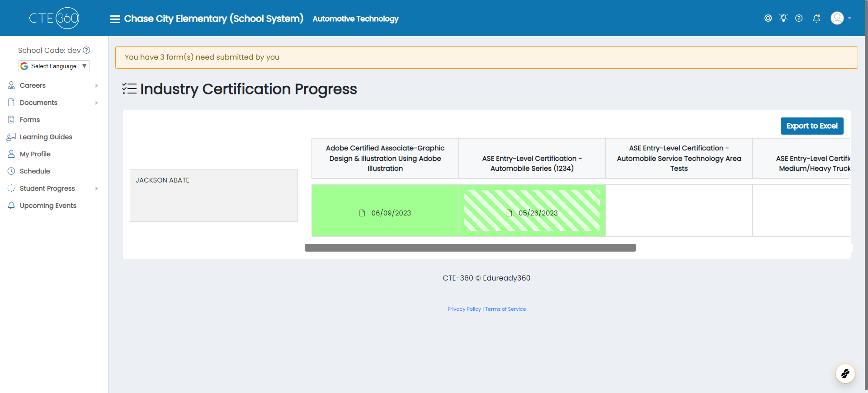The width and height of the screenshot is (868, 393).
Task: Toggle the hamburger sidebar menu
Action: [115, 19]
